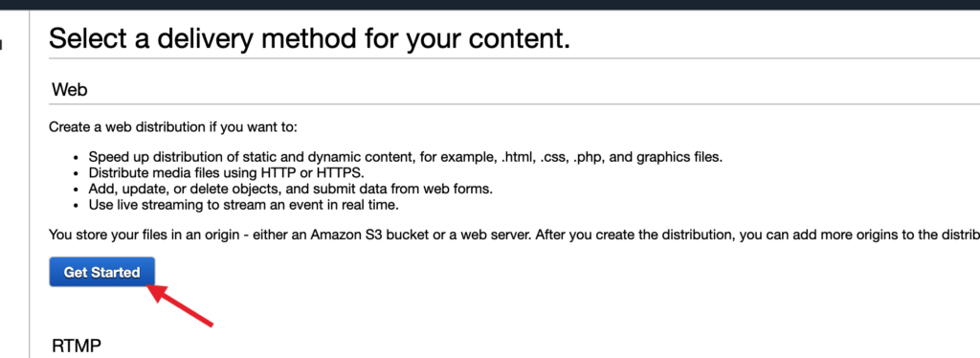
Task: Select the RTMP section heading
Action: (x=77, y=347)
